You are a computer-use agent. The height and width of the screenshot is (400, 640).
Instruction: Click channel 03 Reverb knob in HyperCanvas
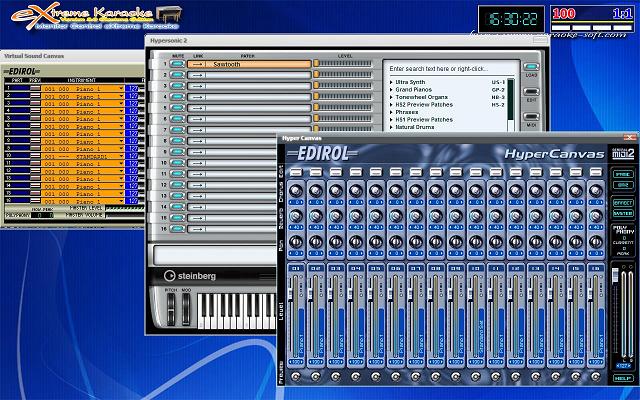click(x=336, y=216)
